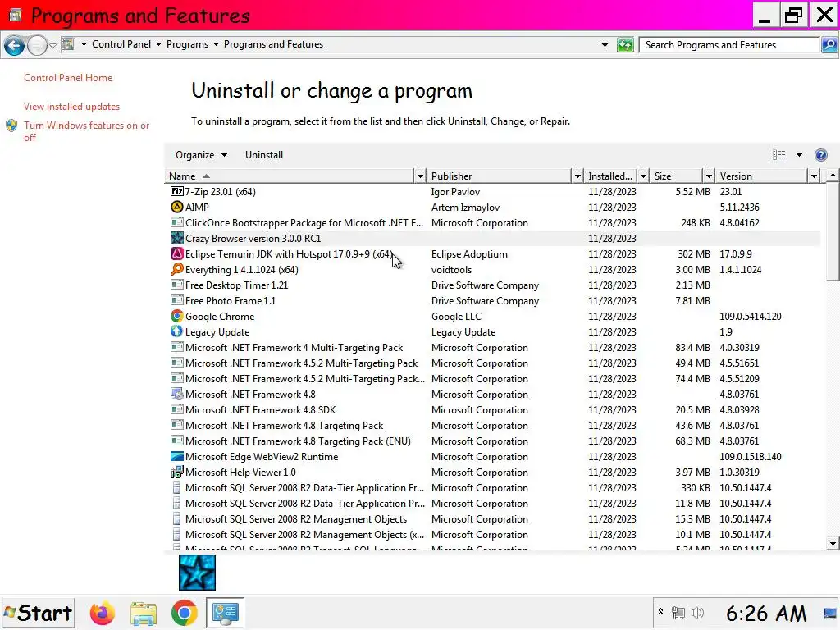
Task: Click the Microsoft Edge WebView2 Runtime icon
Action: pyautogui.click(x=177, y=456)
